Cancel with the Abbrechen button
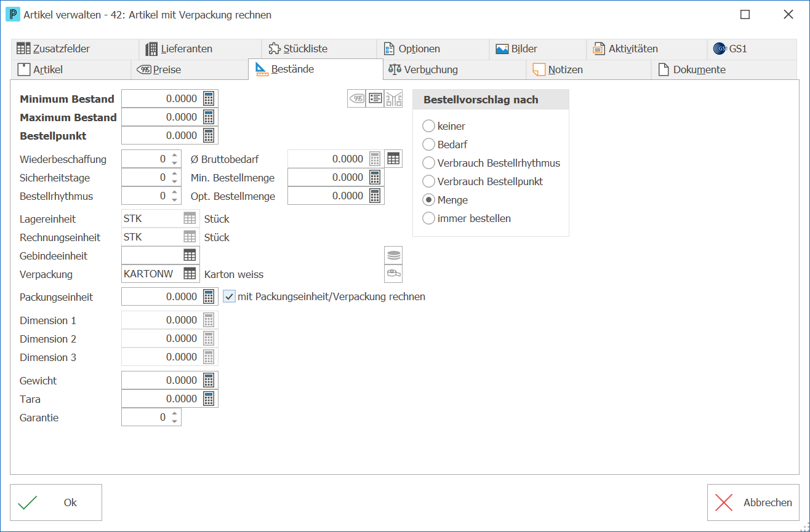 (753, 502)
